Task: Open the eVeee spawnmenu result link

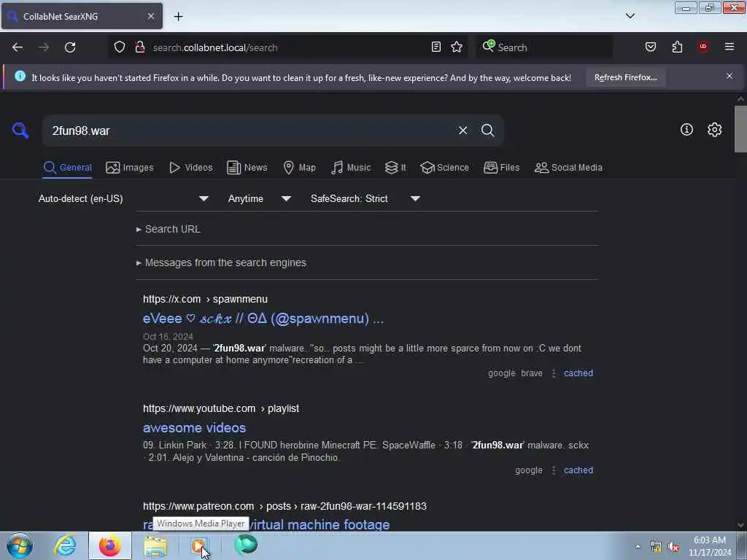Action: point(263,318)
